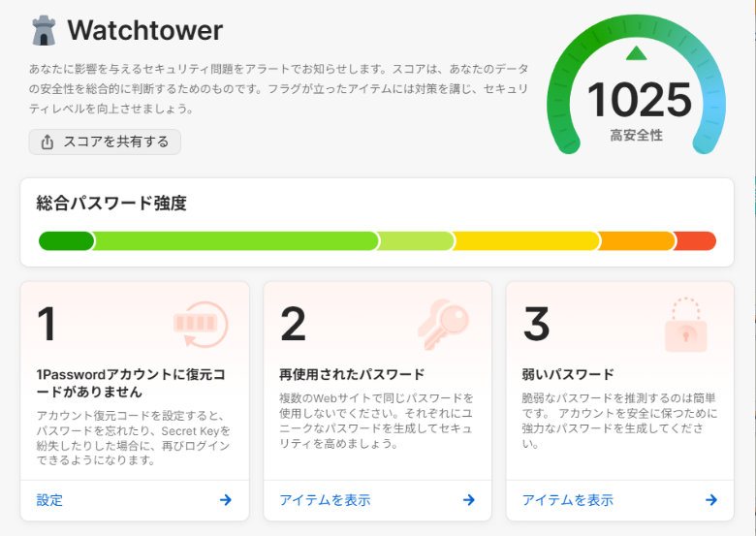Open アイテムを表示 under 再使用されたパスワード
The width and height of the screenshot is (756, 536).
[325, 500]
